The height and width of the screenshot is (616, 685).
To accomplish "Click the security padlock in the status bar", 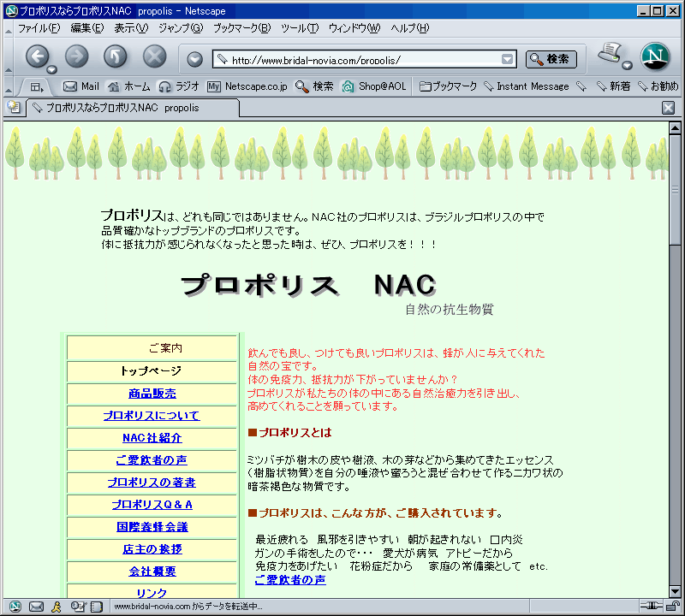I will coord(673,606).
